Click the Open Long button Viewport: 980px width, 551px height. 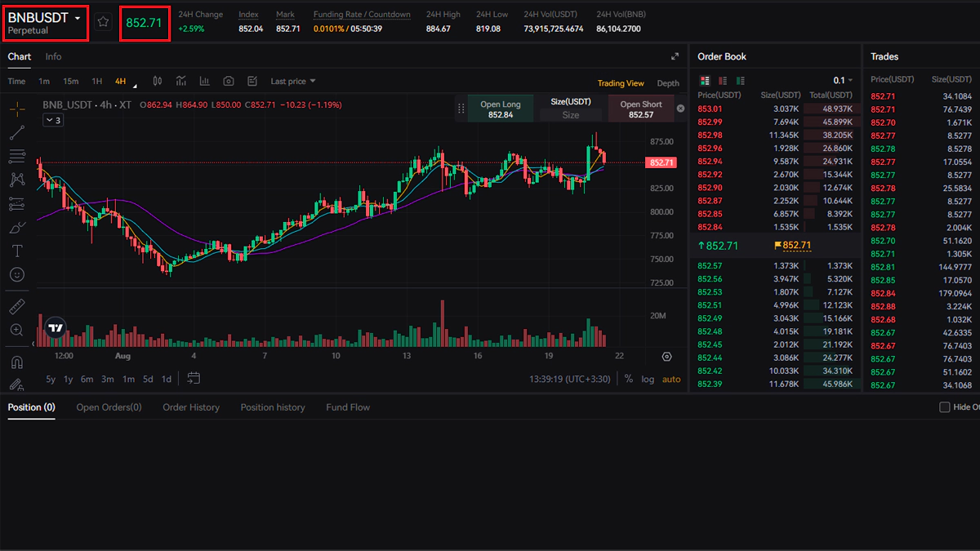tap(501, 109)
